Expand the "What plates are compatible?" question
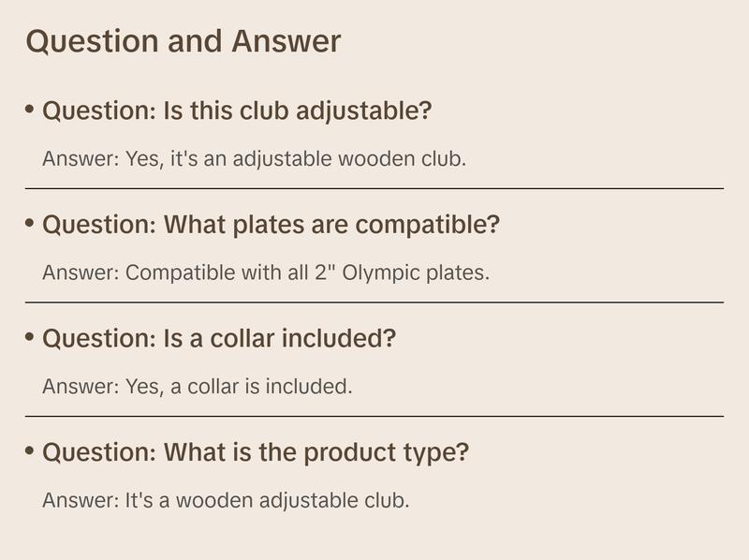The image size is (749, 560). click(x=272, y=225)
